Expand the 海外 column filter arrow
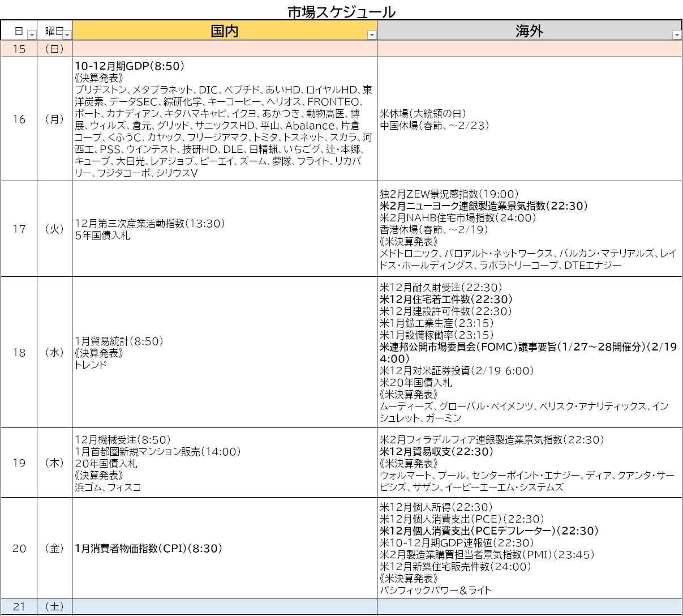The width and height of the screenshot is (683, 616). point(676,35)
